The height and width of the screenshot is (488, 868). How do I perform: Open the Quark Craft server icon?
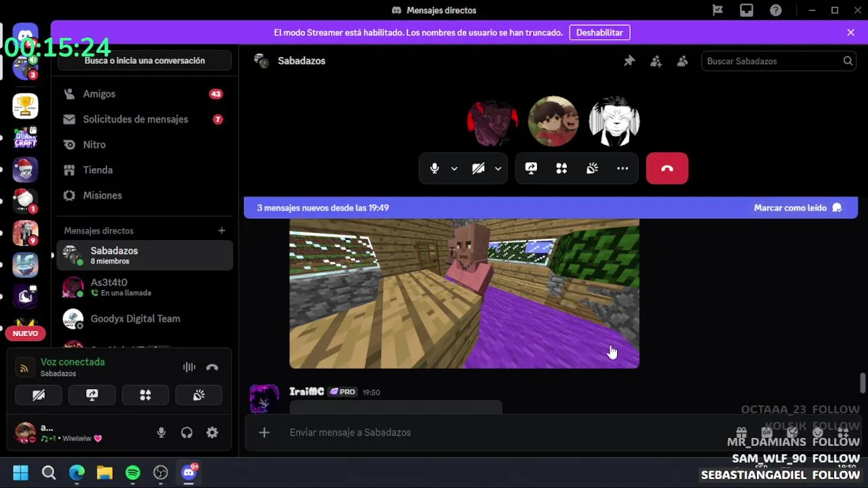point(25,138)
